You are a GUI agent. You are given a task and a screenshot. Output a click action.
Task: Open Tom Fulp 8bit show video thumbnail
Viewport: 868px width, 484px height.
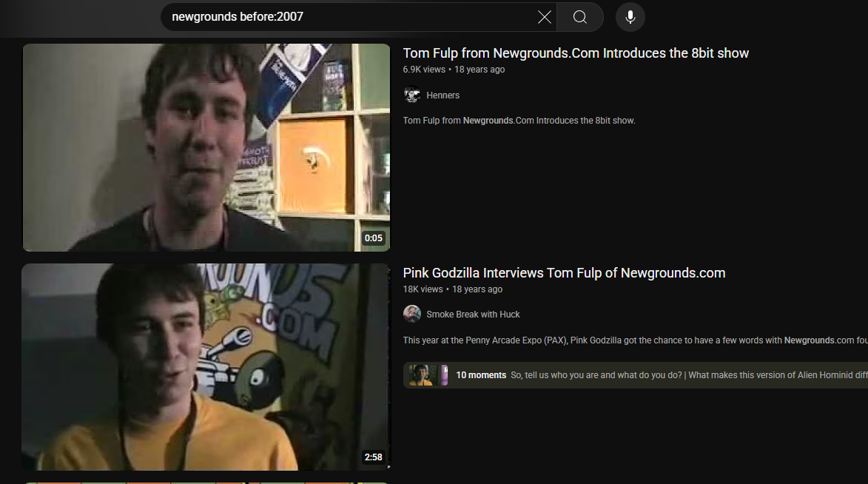206,147
